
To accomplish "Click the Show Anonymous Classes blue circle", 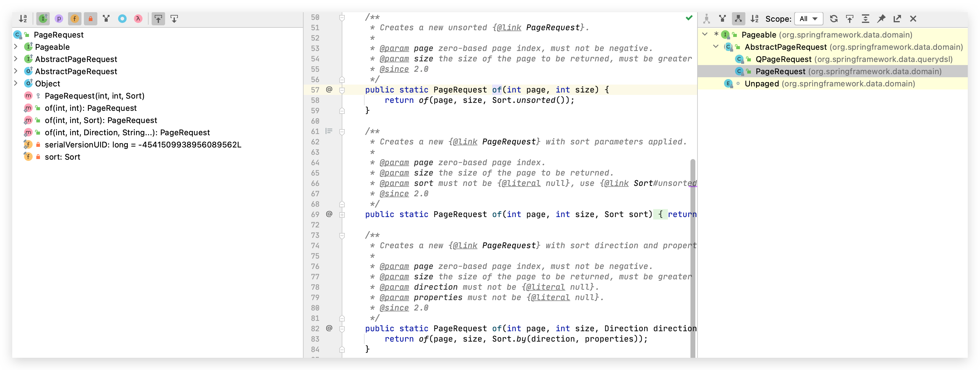I will click(122, 19).
